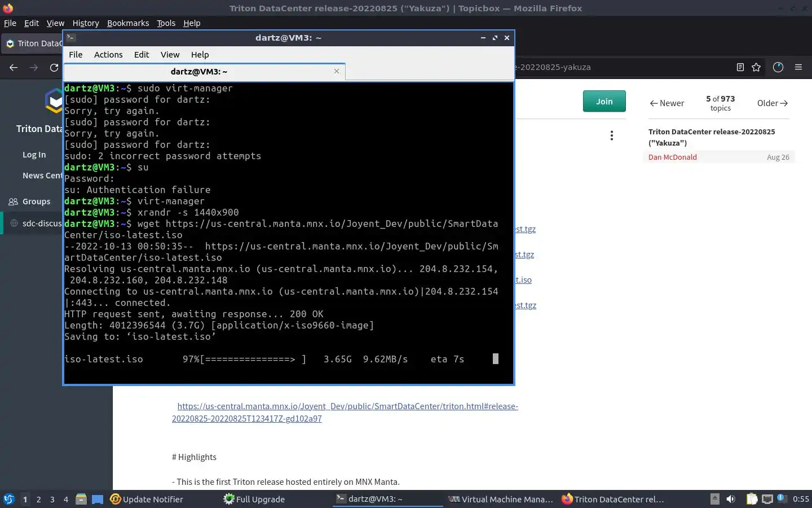Switch to workspace 4

[66, 500]
